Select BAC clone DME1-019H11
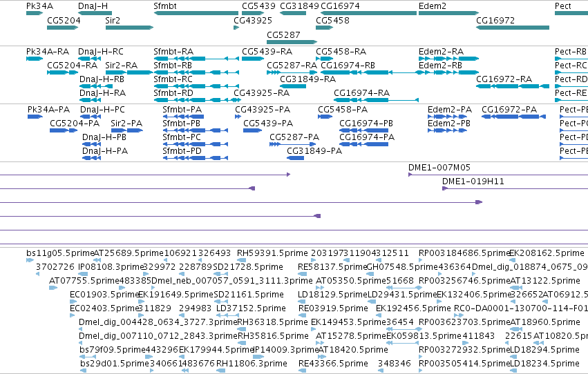Image resolution: width=588 pixels, height=374 pixels. tap(515, 188)
